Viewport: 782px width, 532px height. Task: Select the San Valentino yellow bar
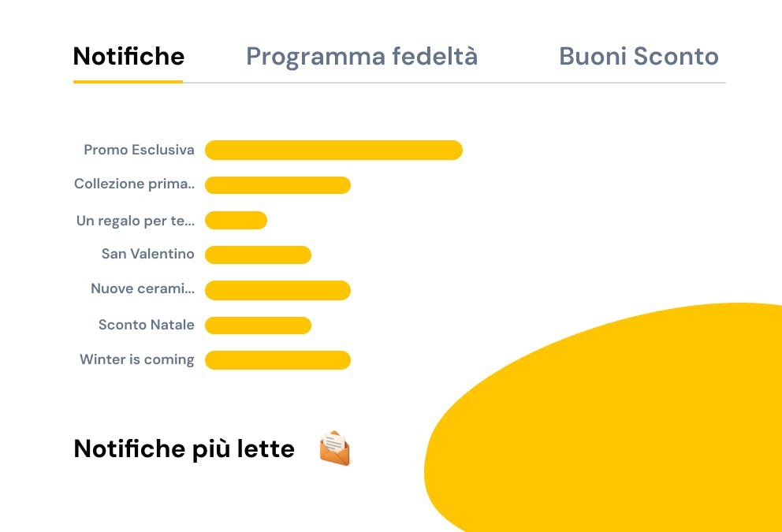coord(258,255)
